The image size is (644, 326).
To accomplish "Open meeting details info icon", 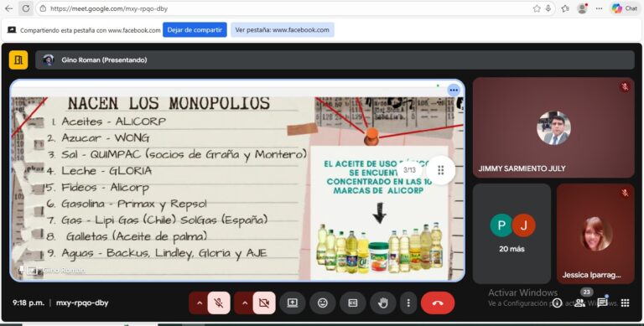I will pyautogui.click(x=557, y=303).
